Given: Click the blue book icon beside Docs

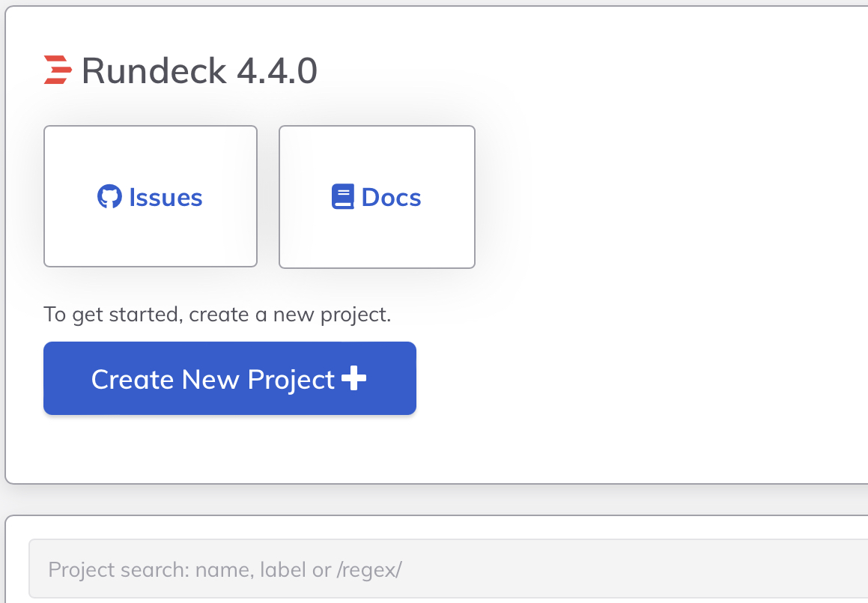Looking at the screenshot, I should click(x=343, y=196).
